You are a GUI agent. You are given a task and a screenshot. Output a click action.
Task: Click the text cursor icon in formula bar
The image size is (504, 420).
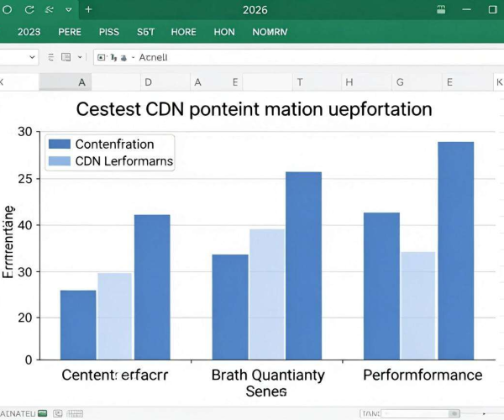(113, 57)
